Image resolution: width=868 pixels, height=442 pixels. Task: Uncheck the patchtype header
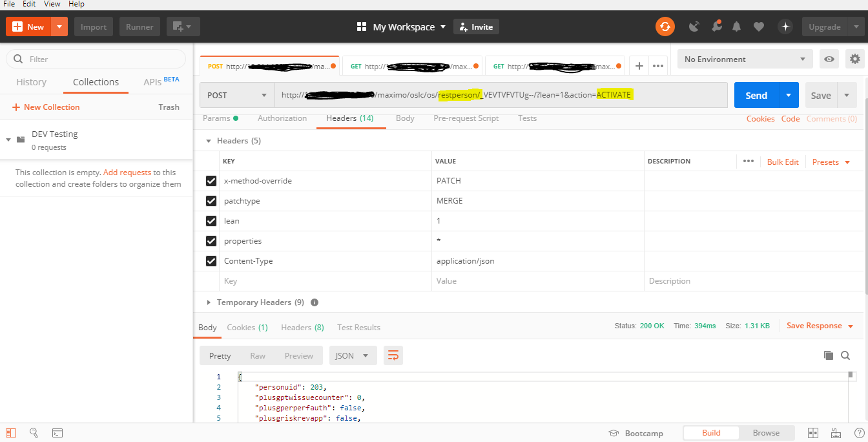[x=211, y=201]
